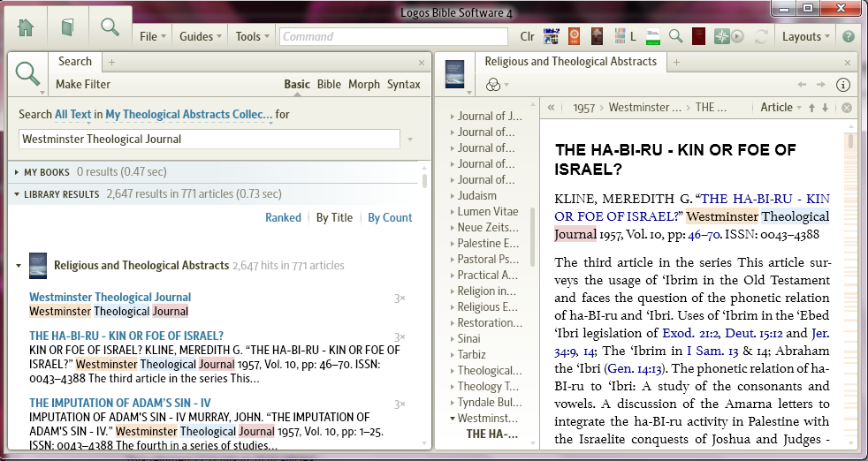Open the Guides menu
The image size is (868, 461).
coord(200,36)
